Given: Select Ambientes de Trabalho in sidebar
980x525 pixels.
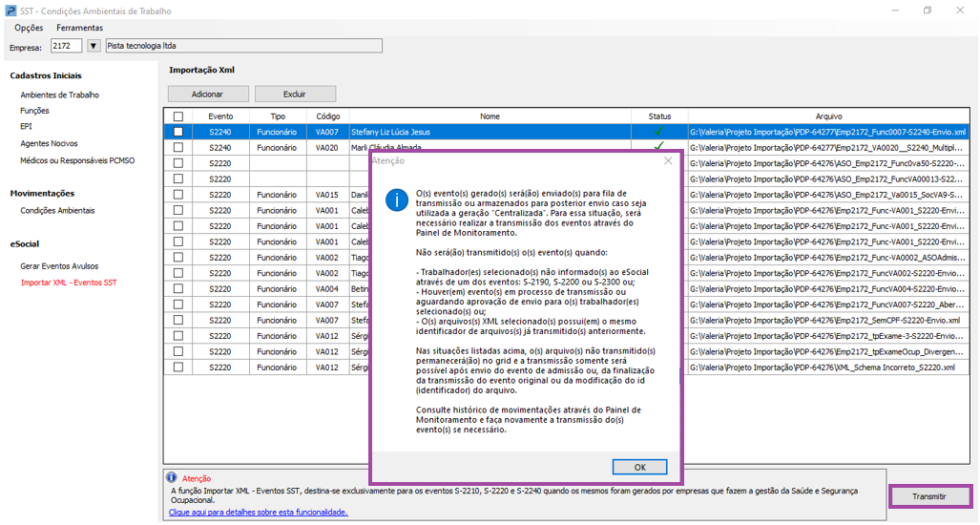Looking at the screenshot, I should pos(59,95).
